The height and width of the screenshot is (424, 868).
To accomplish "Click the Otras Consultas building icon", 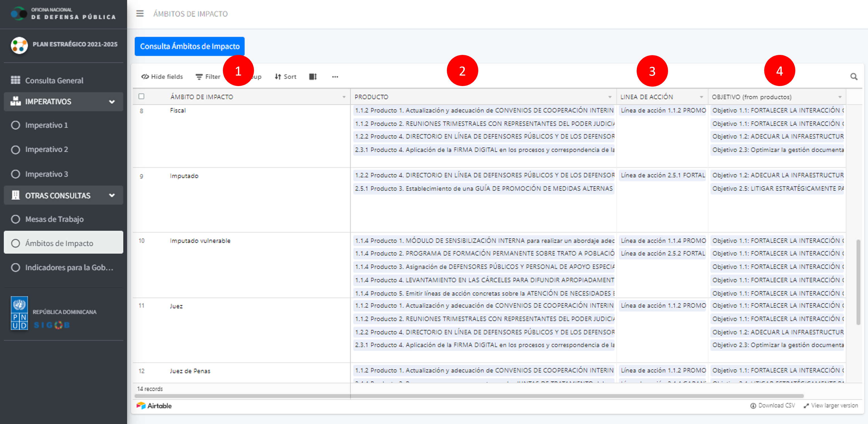I will [16, 195].
